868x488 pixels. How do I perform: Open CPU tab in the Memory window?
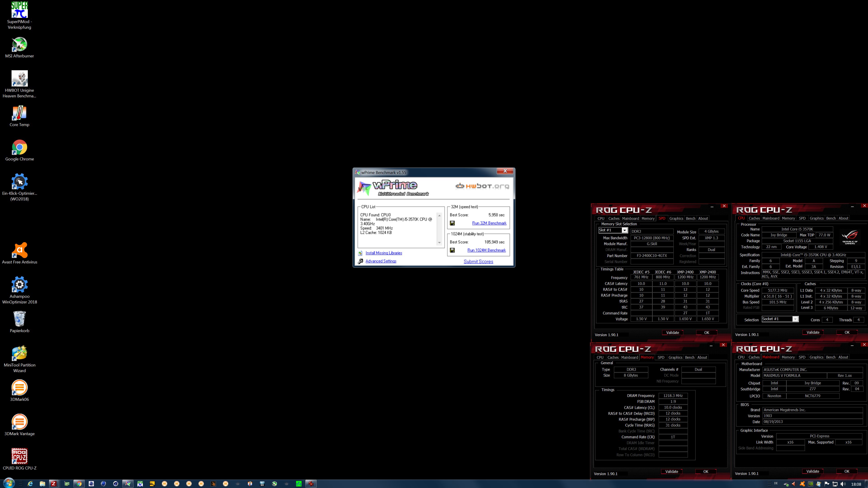pyautogui.click(x=600, y=357)
